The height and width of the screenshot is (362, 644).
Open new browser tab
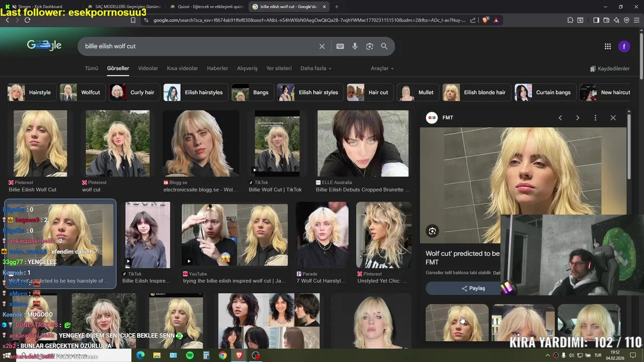pos(337,7)
